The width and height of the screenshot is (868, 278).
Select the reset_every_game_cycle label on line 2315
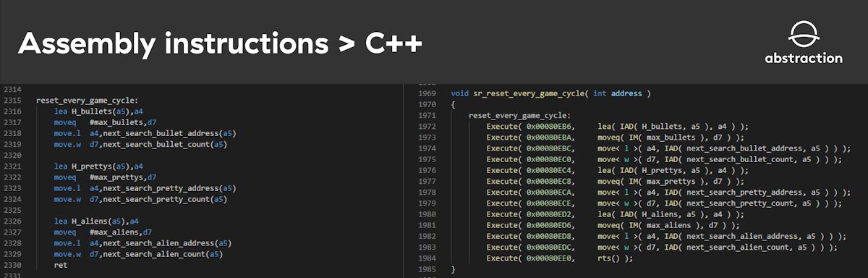pos(88,101)
